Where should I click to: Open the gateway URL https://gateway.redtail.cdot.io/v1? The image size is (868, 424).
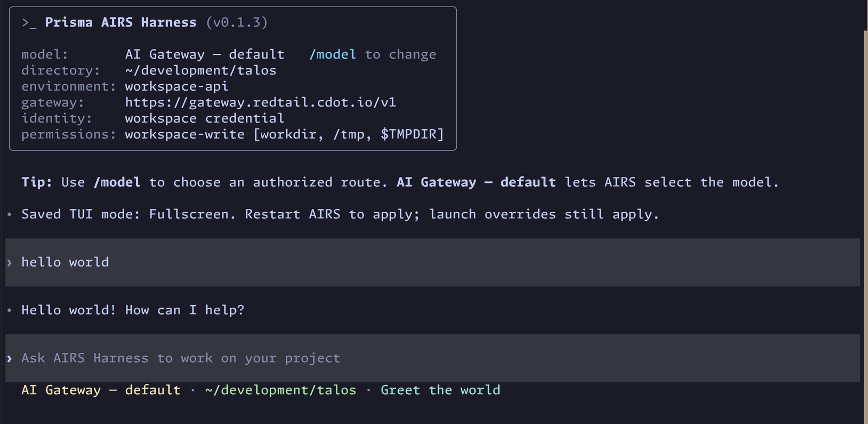(260, 102)
